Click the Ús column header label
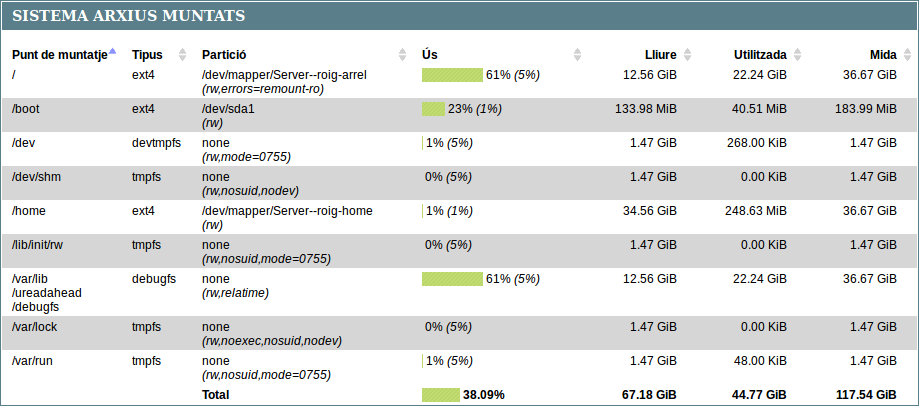The image size is (919, 408). 429,54
